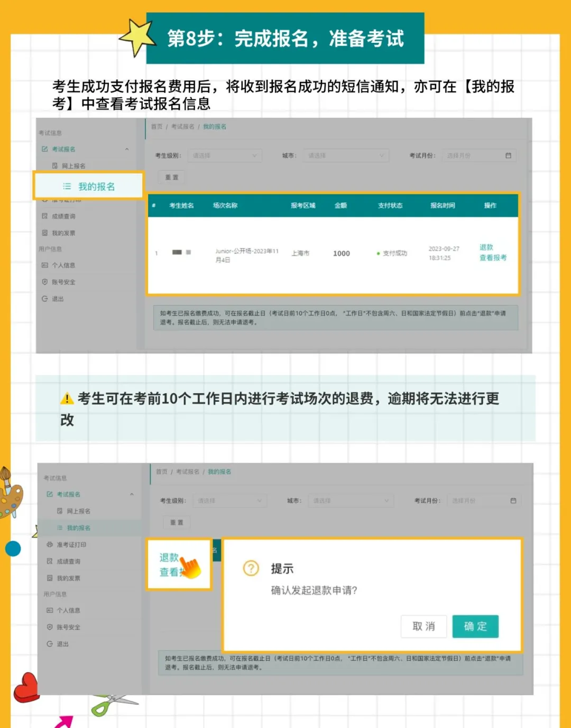Go to 考试报名 breadcrumb in the refund-dialog screenshot
This screenshot has width=571, height=728.
(188, 472)
